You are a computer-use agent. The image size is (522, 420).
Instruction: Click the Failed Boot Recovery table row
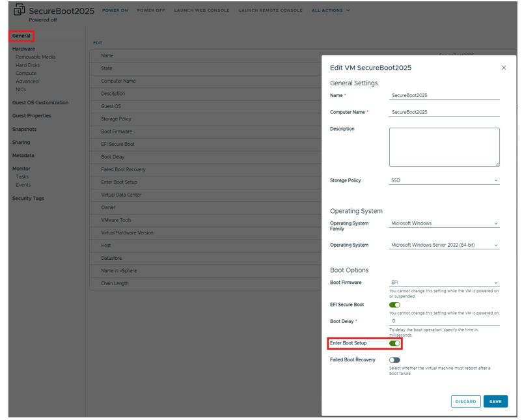tap(206, 169)
